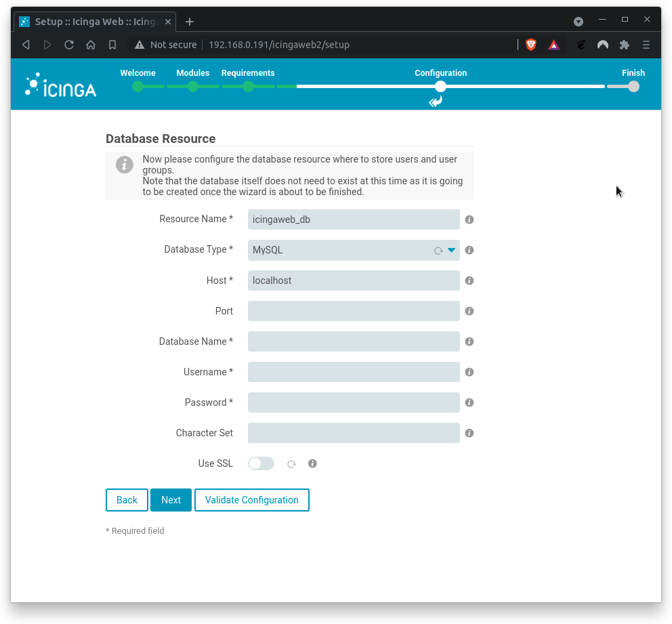
Task: Open the browser hamburger menu
Action: tap(646, 45)
